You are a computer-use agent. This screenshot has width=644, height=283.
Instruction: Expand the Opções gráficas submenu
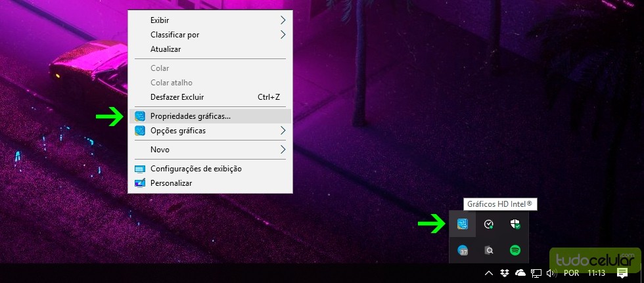(210, 131)
